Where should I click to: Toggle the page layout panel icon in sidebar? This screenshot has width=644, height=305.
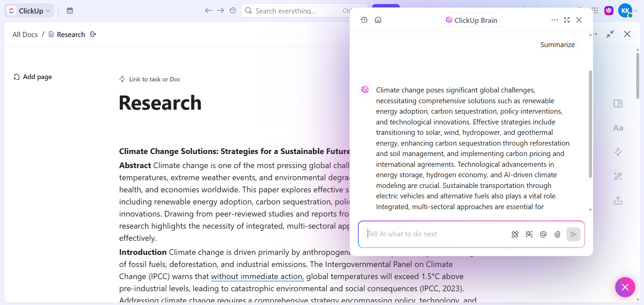pyautogui.click(x=618, y=104)
